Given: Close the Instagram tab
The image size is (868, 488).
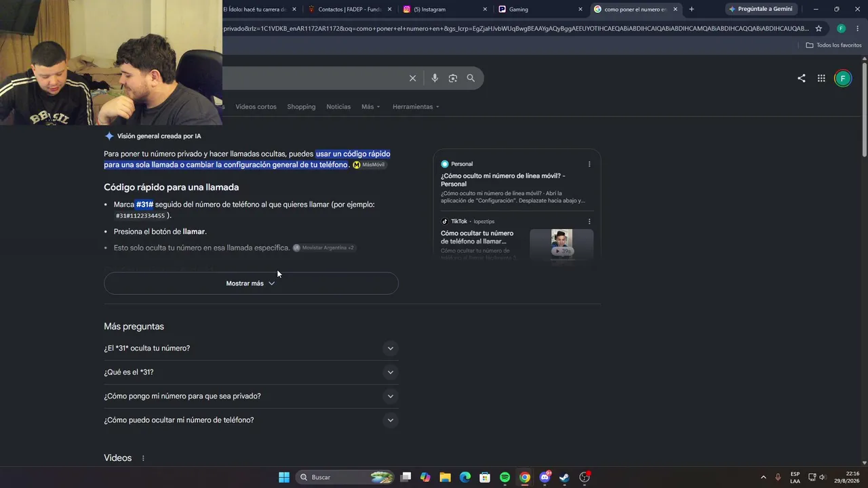Looking at the screenshot, I should (485, 9).
